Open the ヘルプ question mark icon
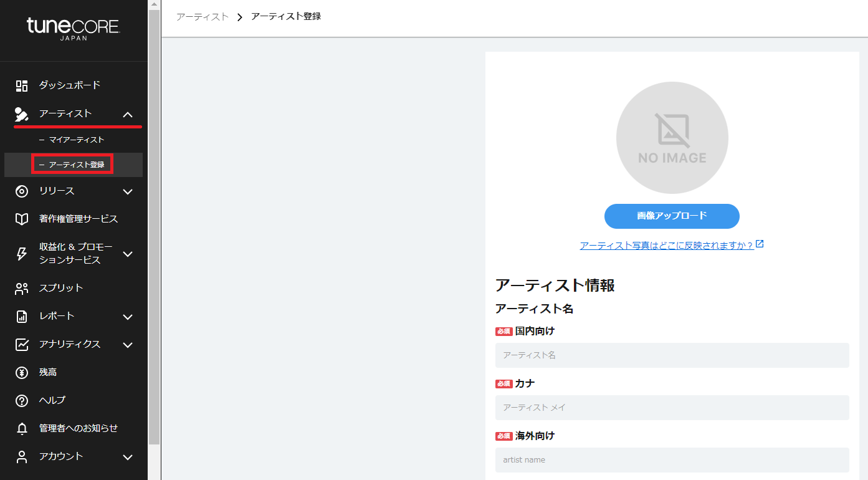The height and width of the screenshot is (480, 868). tap(21, 400)
